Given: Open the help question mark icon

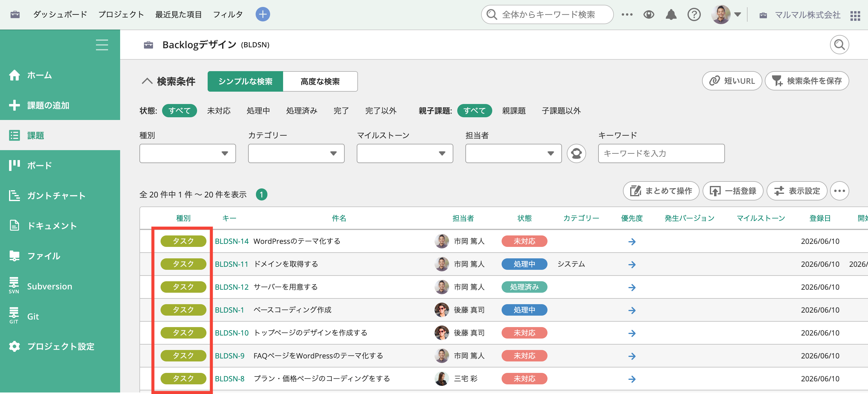Looking at the screenshot, I should click(694, 14).
